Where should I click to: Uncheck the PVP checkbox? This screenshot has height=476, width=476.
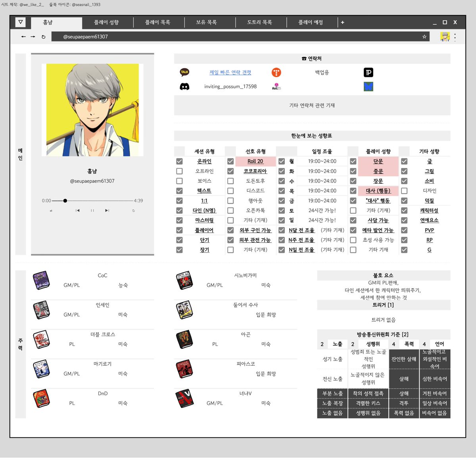(x=404, y=230)
